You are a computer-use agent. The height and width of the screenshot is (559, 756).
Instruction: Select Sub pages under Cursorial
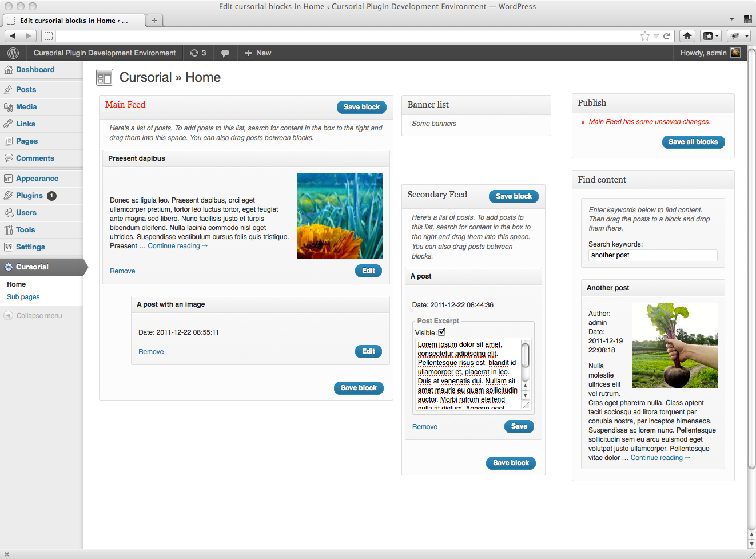pyautogui.click(x=23, y=297)
